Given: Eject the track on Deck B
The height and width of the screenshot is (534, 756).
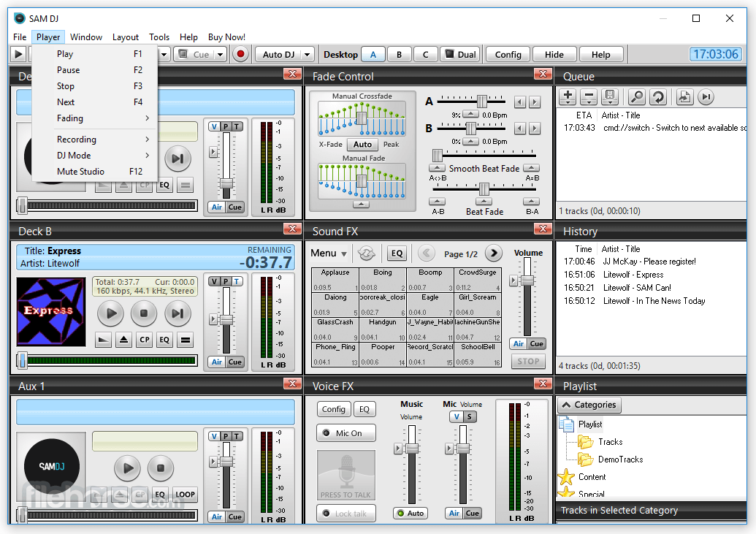Looking at the screenshot, I should (124, 340).
